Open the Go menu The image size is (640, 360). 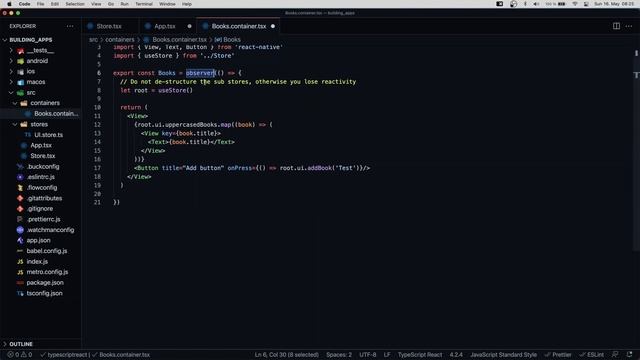tap(111, 4)
